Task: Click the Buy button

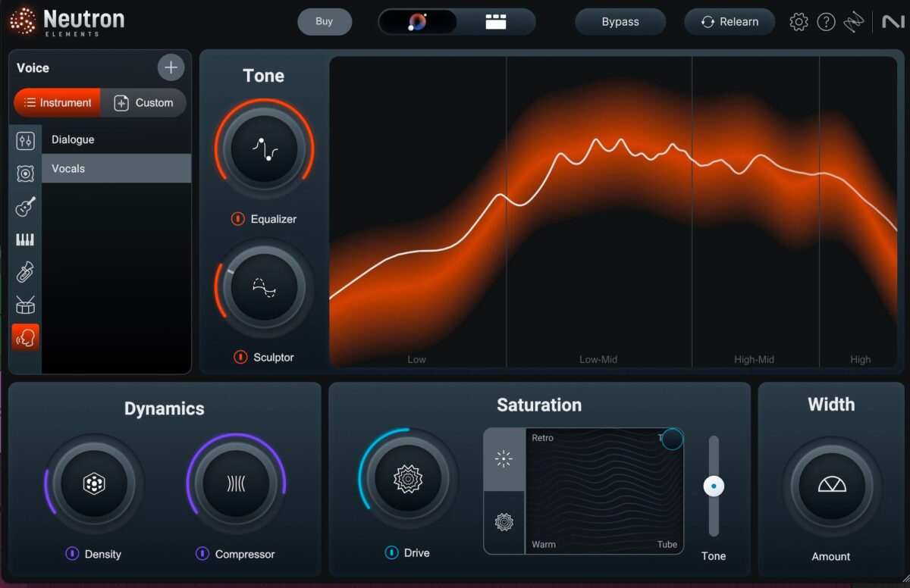Action: tap(325, 21)
